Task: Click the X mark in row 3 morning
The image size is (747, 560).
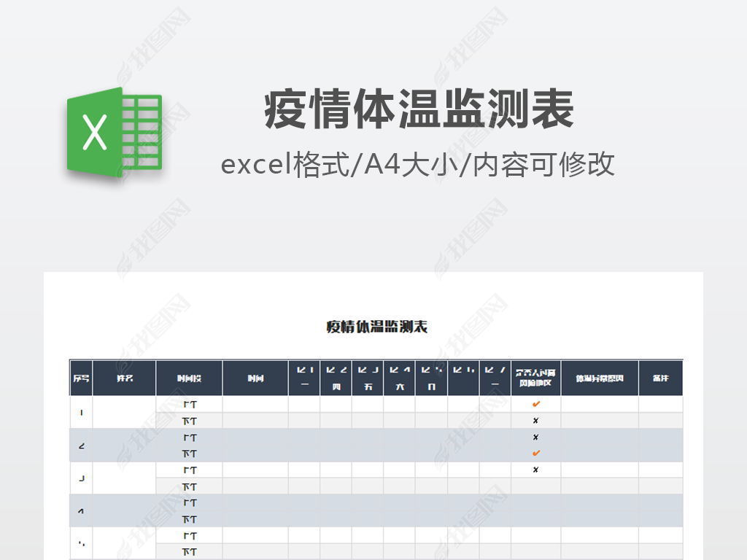Action: pos(535,470)
